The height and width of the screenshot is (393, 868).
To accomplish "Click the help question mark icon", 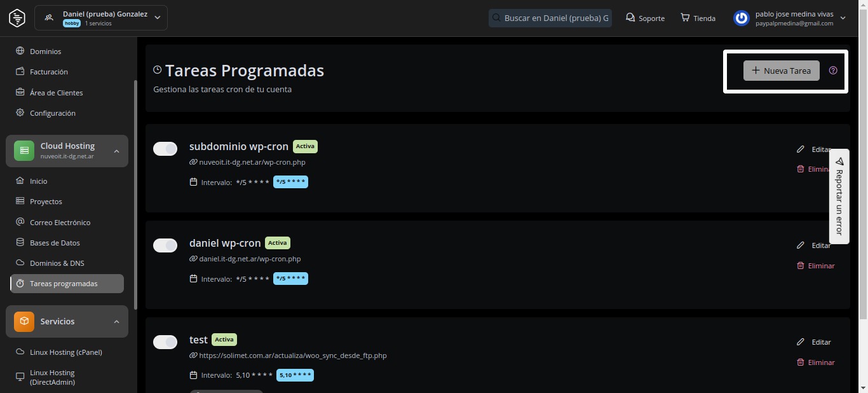I will point(833,71).
